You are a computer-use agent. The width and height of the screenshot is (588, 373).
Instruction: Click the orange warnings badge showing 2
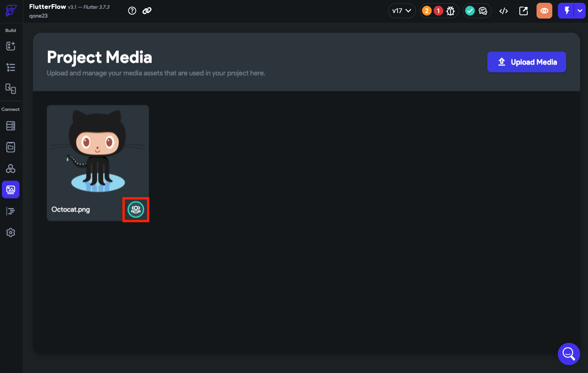[427, 11]
